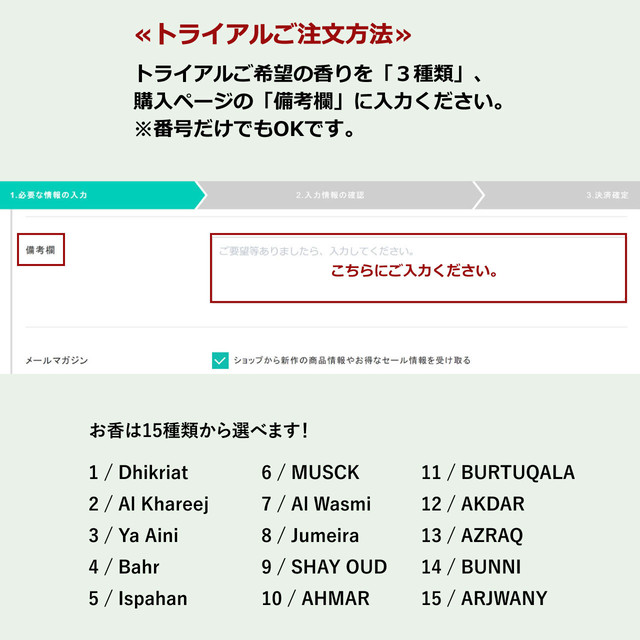Click the newsletter checkbox description text
This screenshot has height=640, width=640.
pyautogui.click(x=352, y=360)
